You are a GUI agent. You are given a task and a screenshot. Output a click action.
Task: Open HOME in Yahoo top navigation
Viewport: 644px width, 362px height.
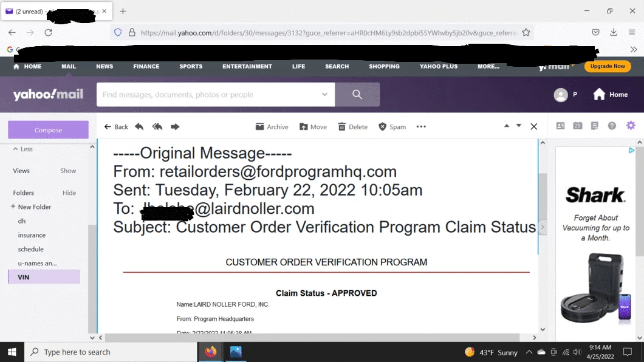coord(27,66)
